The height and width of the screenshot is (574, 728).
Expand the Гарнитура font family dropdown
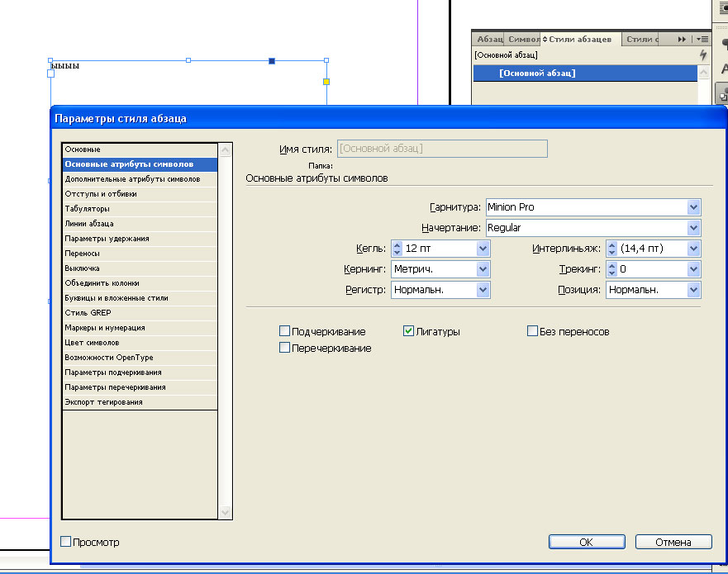point(693,207)
